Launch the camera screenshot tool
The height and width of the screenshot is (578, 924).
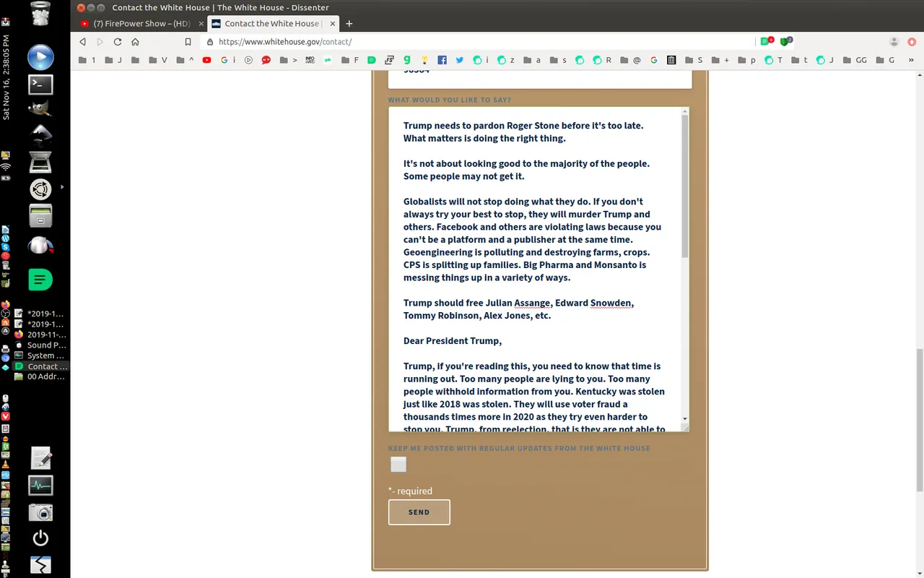(x=40, y=512)
